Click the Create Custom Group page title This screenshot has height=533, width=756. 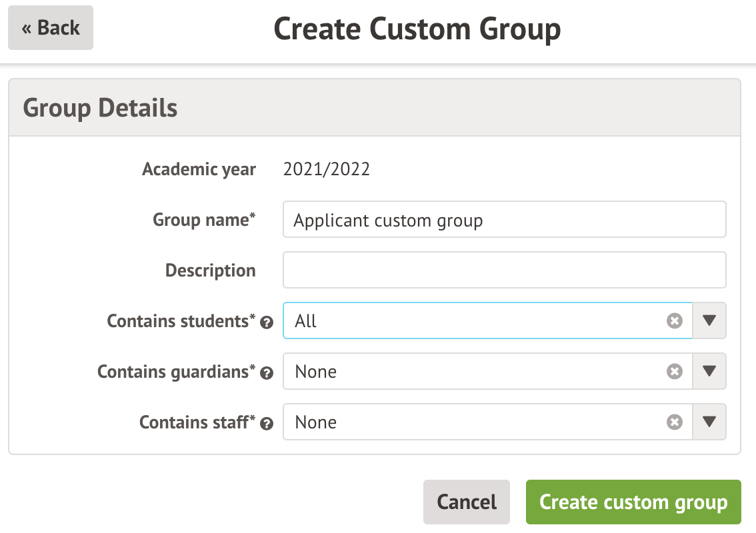(417, 29)
